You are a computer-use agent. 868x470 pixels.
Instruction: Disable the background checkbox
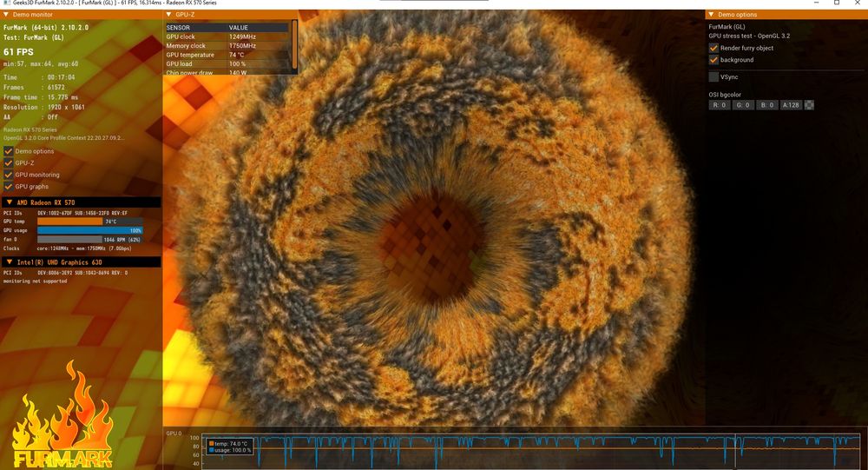[x=713, y=59]
